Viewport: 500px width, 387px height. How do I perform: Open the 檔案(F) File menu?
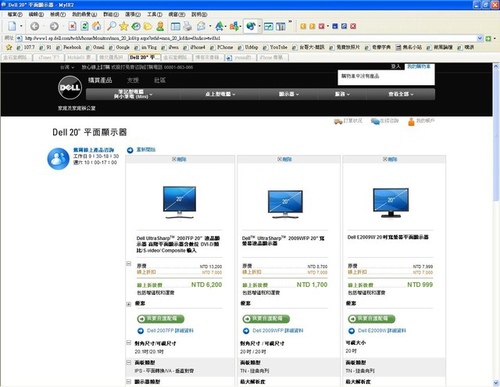[15, 15]
